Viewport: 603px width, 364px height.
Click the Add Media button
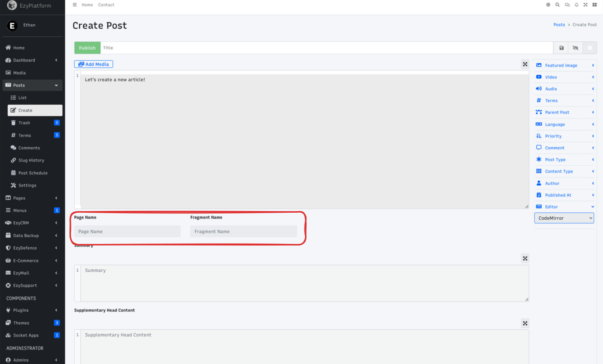point(93,64)
